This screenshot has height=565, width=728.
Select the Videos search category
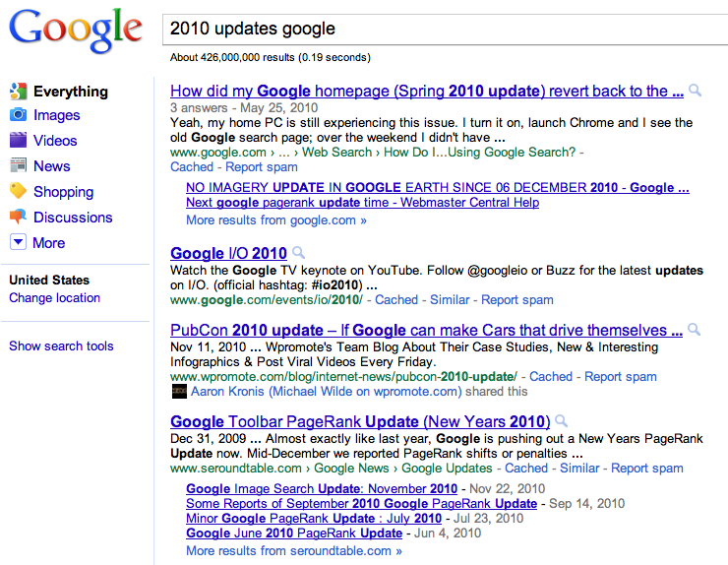click(55, 141)
